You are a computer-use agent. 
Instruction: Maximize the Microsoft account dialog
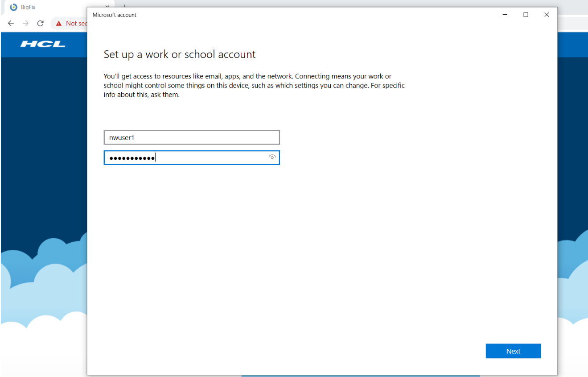[x=526, y=15]
